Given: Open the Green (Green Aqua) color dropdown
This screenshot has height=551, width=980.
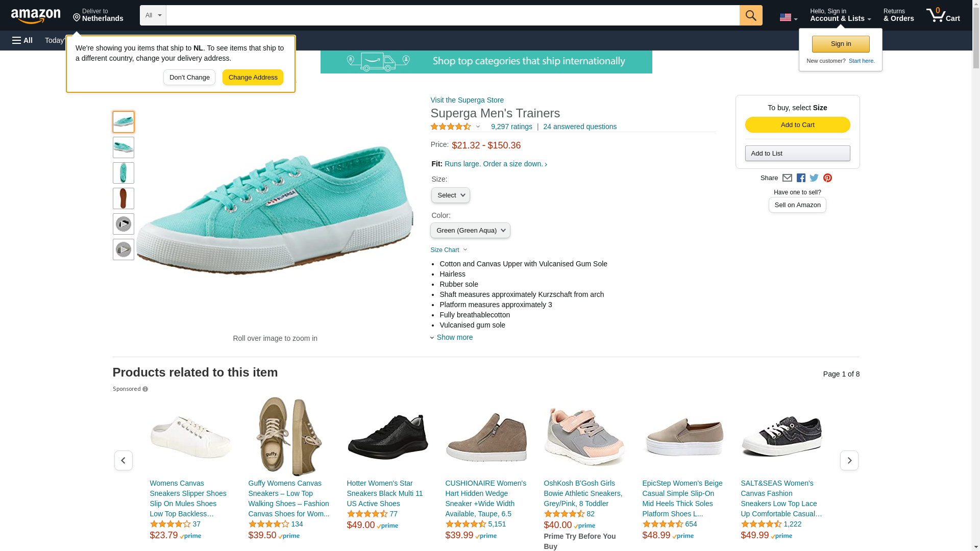Looking at the screenshot, I should 470,231.
